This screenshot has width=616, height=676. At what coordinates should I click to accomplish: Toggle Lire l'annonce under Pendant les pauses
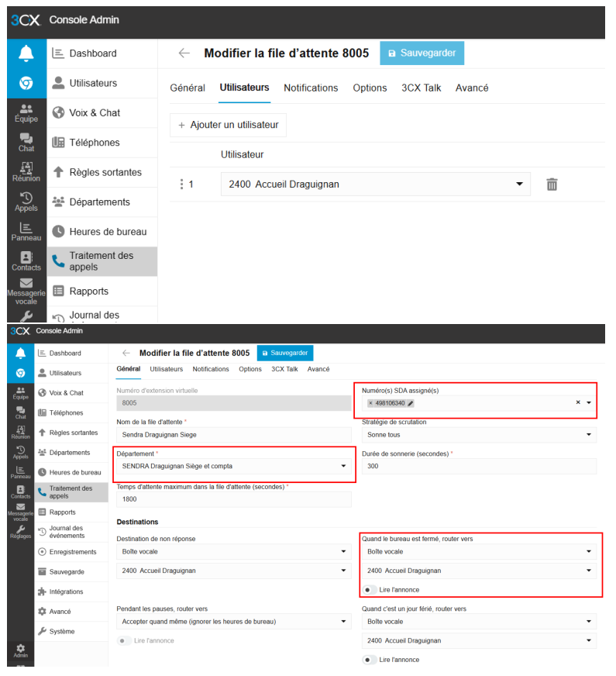(124, 640)
